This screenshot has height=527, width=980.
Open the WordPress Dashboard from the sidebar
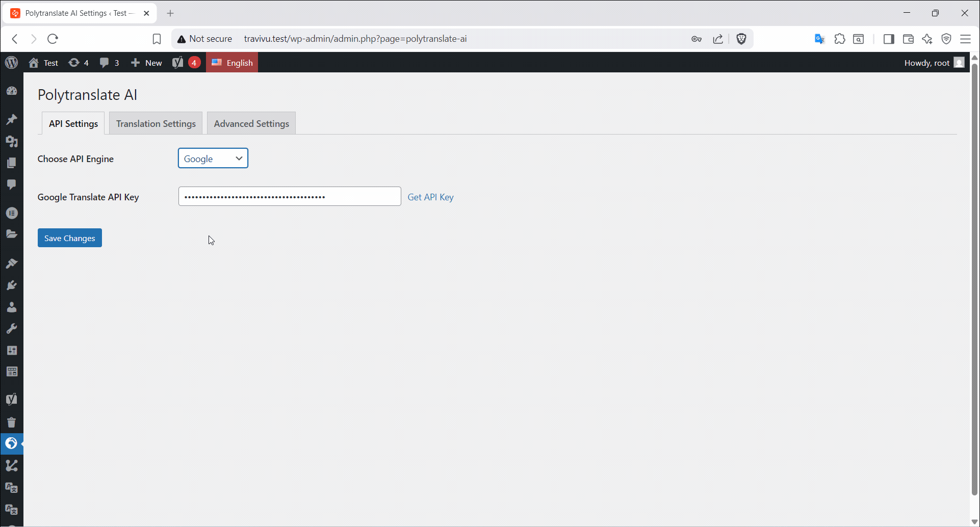pos(12,90)
